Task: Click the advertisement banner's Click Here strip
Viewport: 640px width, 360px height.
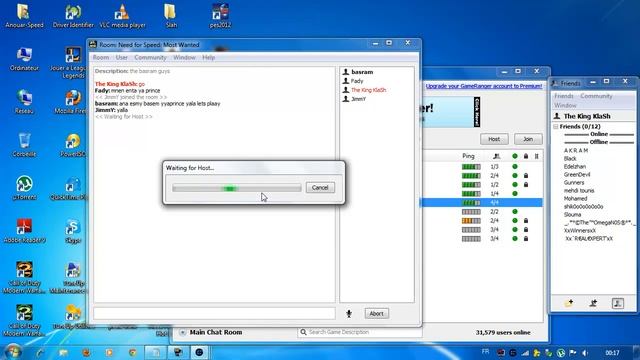Action: (x=477, y=112)
